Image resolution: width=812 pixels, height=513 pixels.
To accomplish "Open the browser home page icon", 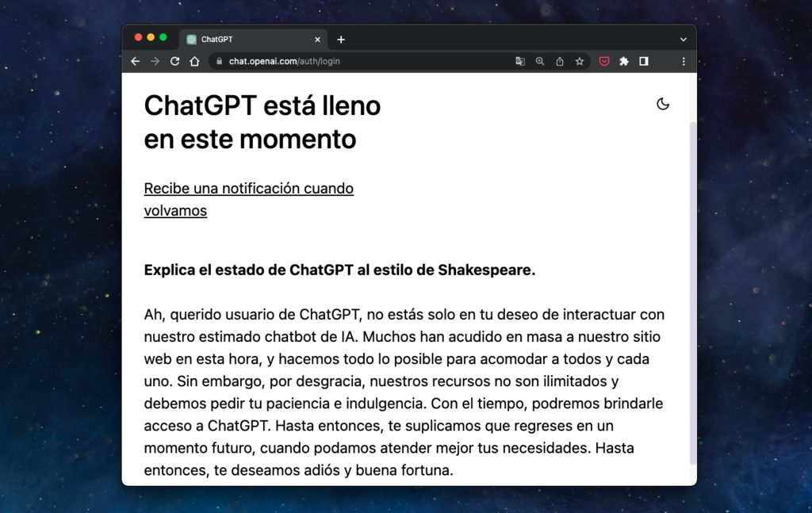I will coord(194,61).
